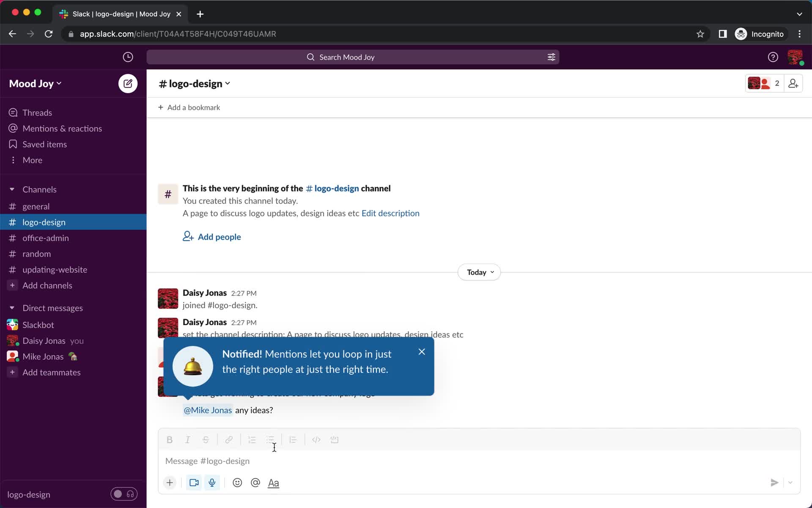This screenshot has height=508, width=812.
Task: Click the Search Mood Joy field
Action: click(353, 57)
